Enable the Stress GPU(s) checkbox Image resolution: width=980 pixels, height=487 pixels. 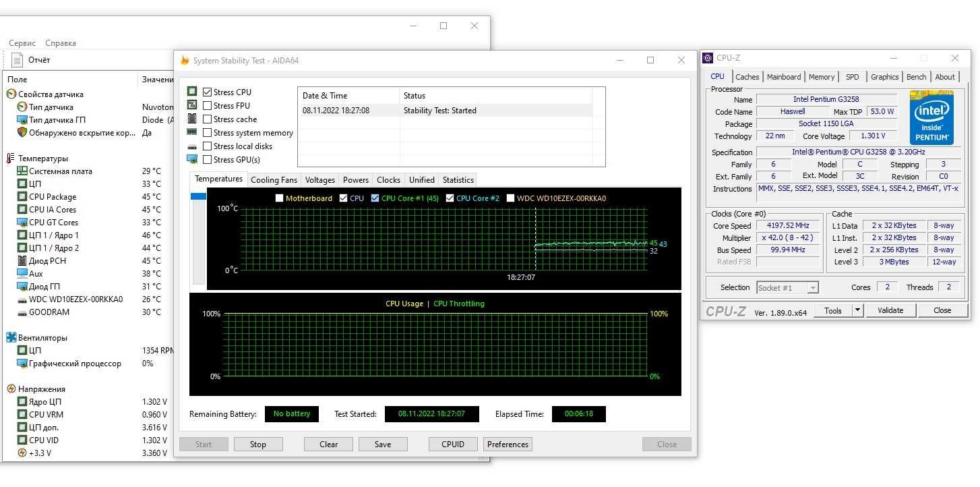pyautogui.click(x=208, y=160)
